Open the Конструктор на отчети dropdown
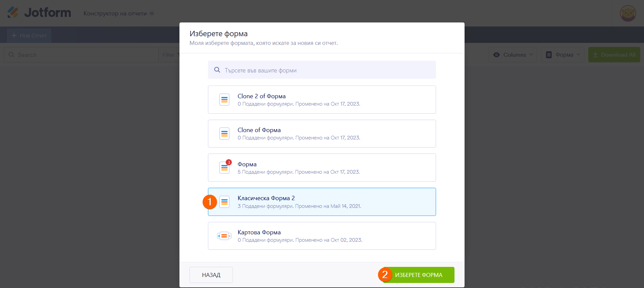 (x=119, y=13)
